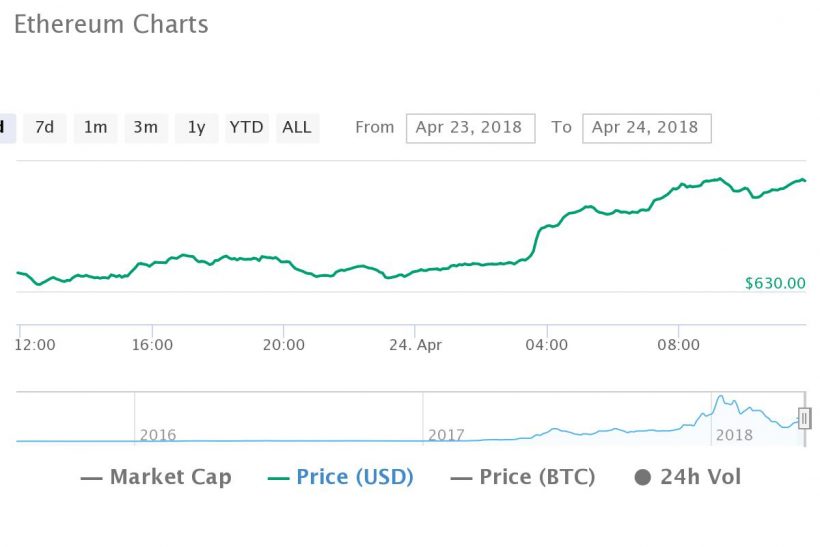The height and width of the screenshot is (547, 820).
Task: Click the Ethereum Charts heading
Action: (x=110, y=25)
